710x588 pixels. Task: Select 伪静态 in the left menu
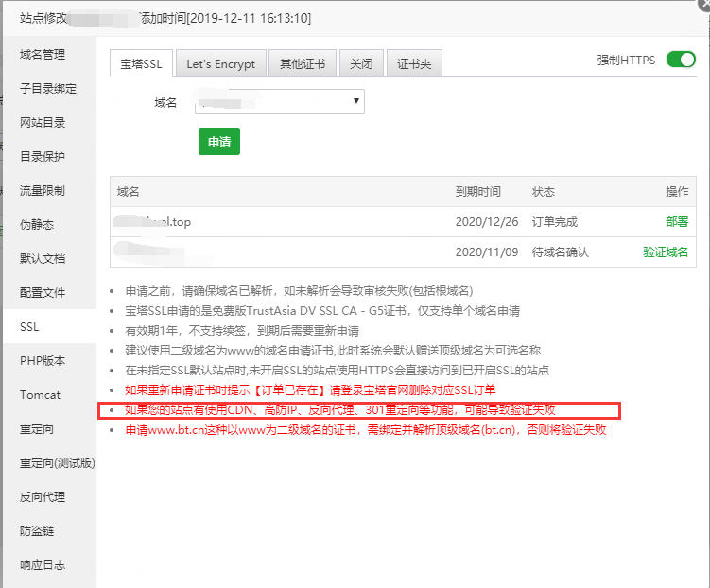pos(37,225)
